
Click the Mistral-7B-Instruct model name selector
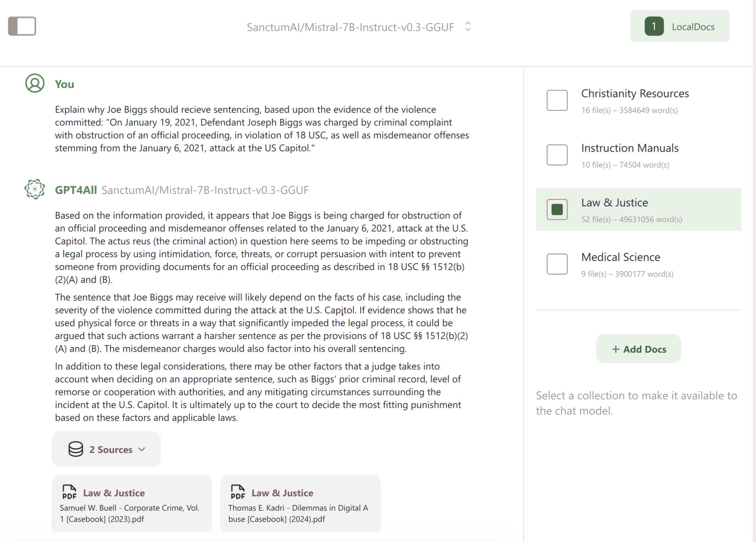click(x=350, y=27)
